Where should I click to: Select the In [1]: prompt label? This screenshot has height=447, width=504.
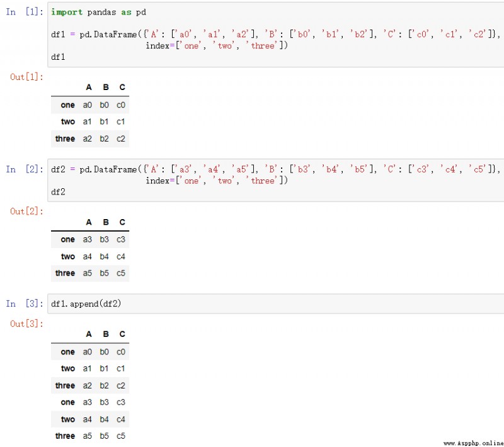click(x=25, y=12)
